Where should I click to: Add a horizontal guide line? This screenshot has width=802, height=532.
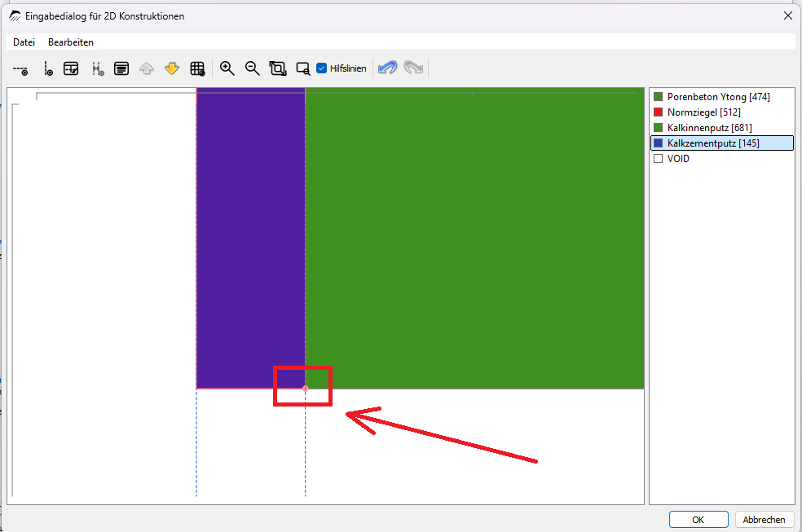pos(20,69)
